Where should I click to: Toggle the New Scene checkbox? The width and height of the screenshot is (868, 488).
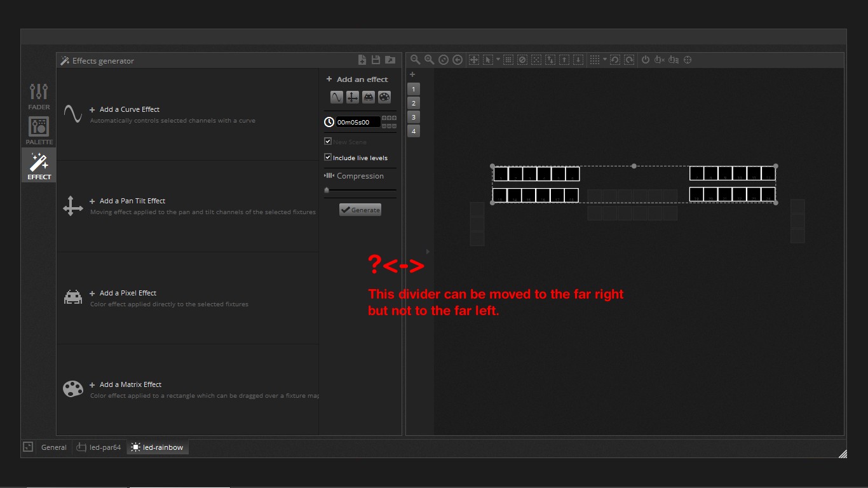pyautogui.click(x=328, y=141)
